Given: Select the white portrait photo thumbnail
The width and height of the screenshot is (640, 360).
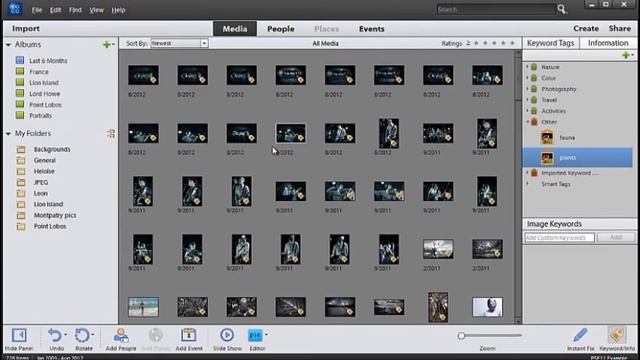Looking at the screenshot, I should click(x=487, y=307).
